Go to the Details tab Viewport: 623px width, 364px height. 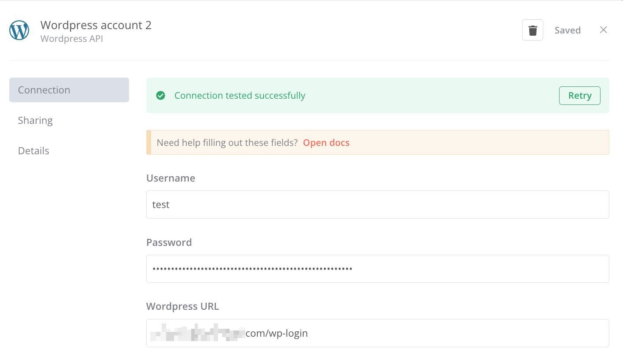click(x=33, y=151)
